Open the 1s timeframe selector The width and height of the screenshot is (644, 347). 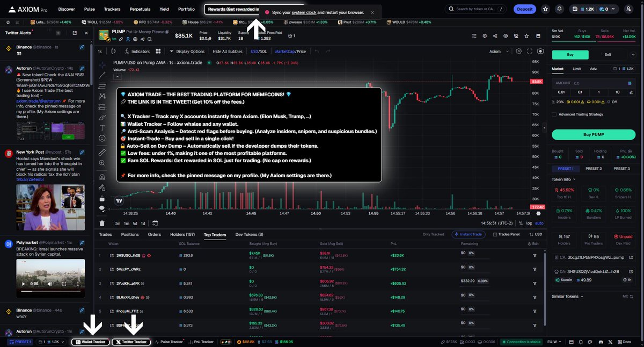click(100, 52)
